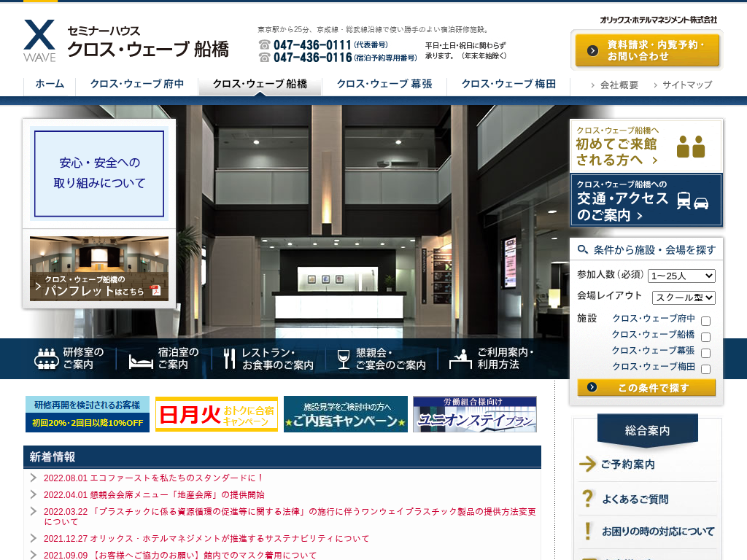Screen dimensions: 747x560
Task: Open news item 2022.08.01 エコファースト
Action: point(153,478)
